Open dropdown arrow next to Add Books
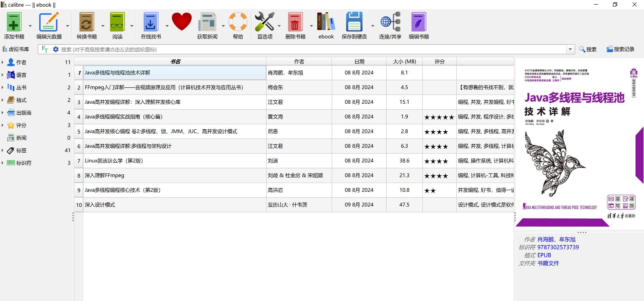This screenshot has height=301, width=644. pos(30,26)
